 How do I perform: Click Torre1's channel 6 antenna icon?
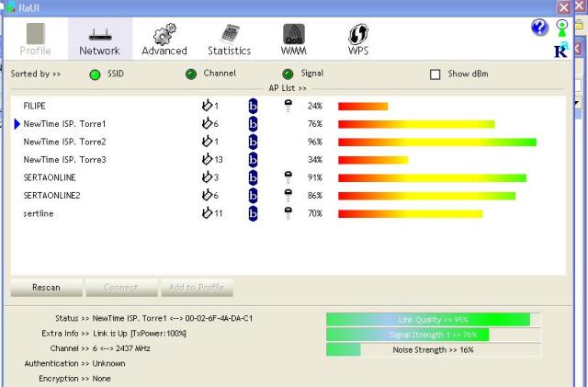[x=207, y=123]
